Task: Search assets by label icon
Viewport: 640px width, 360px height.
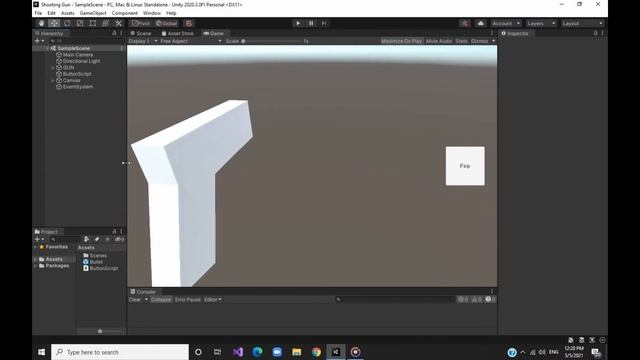Action: point(97,239)
